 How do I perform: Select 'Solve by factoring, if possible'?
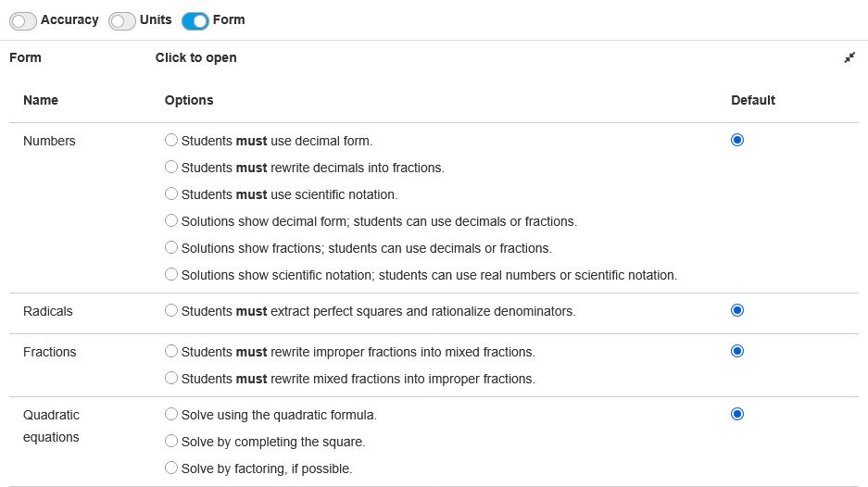coord(170,468)
